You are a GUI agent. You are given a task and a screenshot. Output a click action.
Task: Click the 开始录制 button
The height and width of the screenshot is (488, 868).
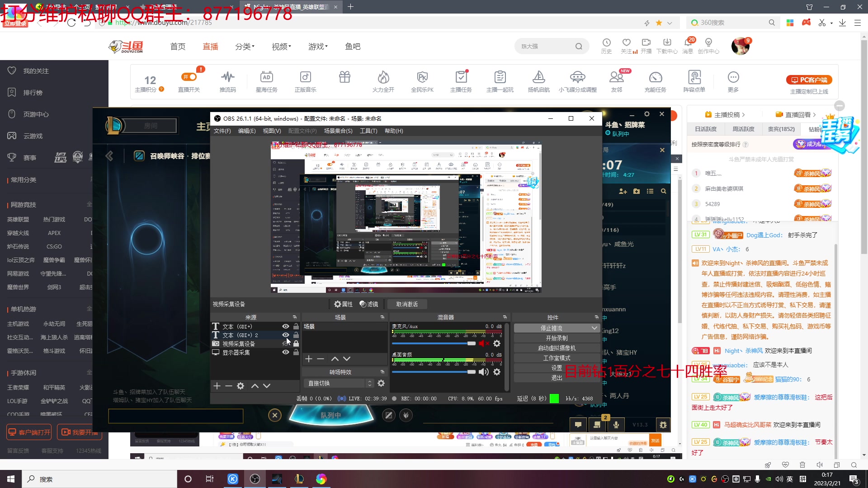tap(557, 338)
